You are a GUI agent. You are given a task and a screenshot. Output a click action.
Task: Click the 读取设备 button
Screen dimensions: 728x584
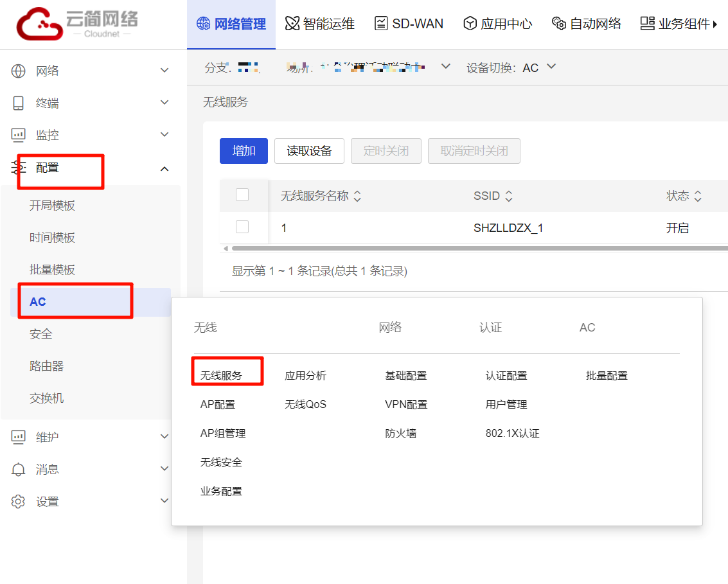click(309, 151)
